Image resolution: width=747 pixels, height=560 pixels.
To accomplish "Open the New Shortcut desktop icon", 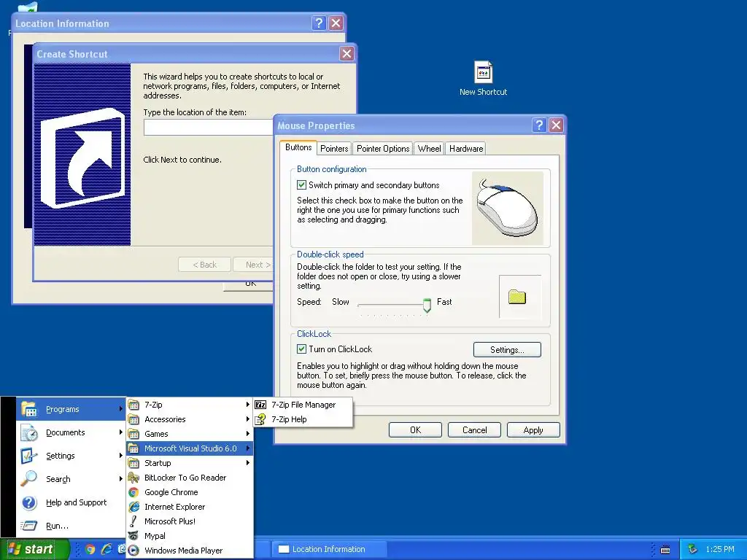I will [483, 79].
